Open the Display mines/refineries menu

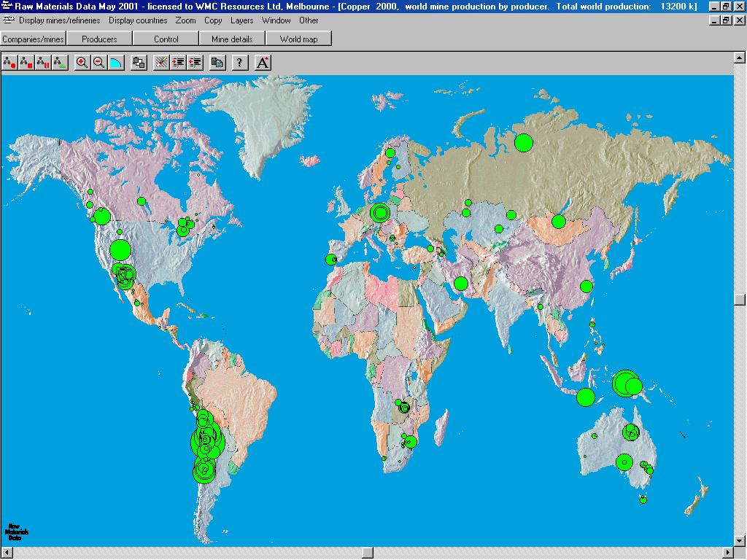pos(60,20)
